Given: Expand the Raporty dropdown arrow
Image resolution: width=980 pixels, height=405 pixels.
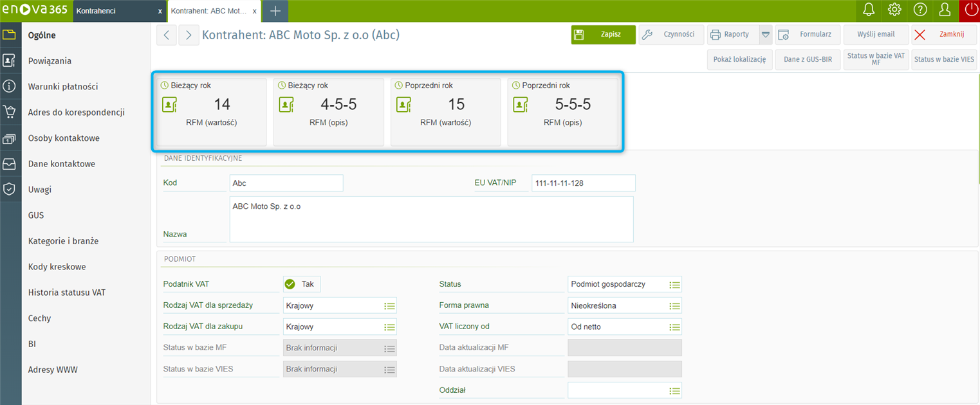Looking at the screenshot, I should point(765,35).
